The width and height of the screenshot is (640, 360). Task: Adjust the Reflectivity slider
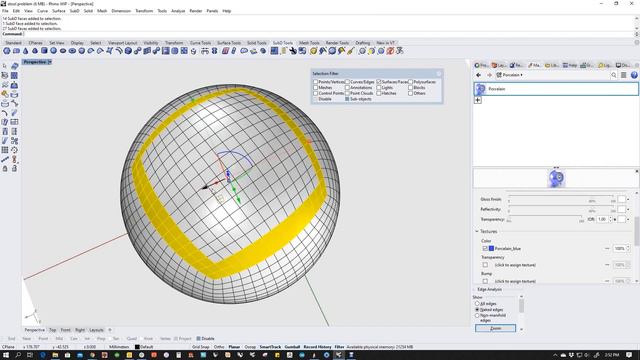click(561, 206)
